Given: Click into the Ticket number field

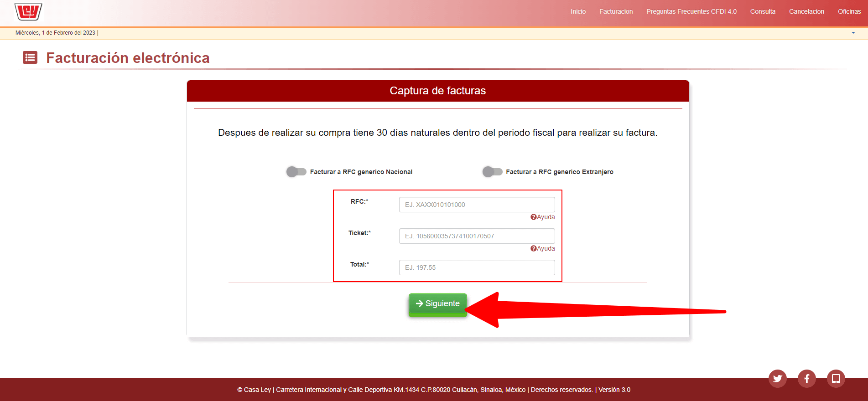Looking at the screenshot, I should click(x=477, y=236).
